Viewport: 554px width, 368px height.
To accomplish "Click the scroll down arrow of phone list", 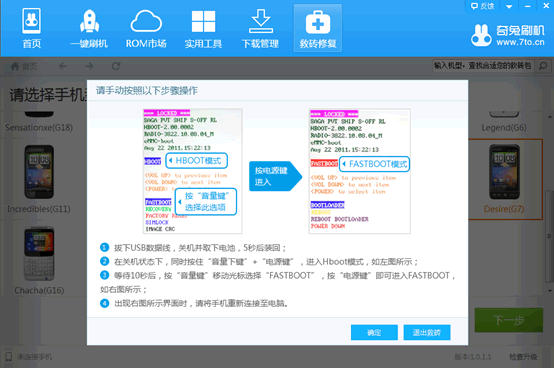I will [549, 291].
